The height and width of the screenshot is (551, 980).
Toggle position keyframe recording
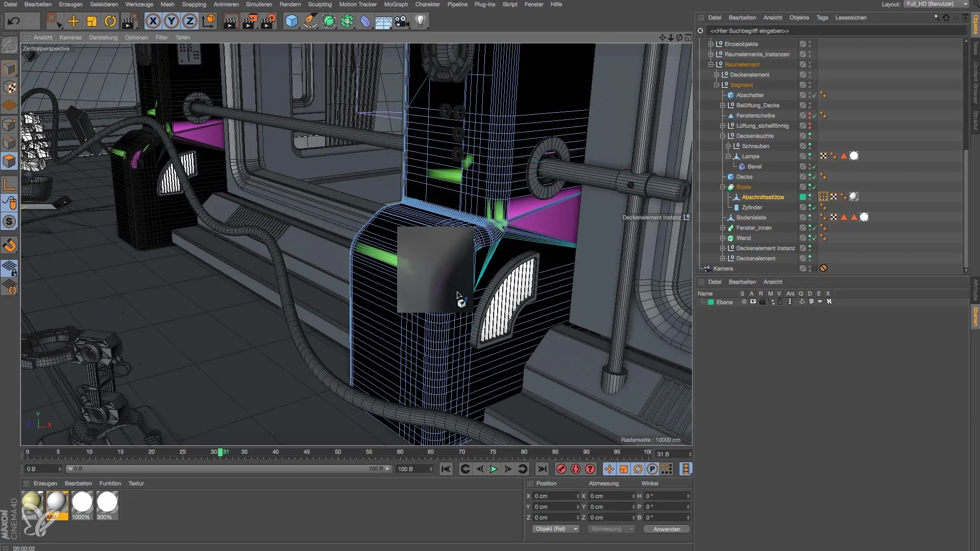point(609,469)
